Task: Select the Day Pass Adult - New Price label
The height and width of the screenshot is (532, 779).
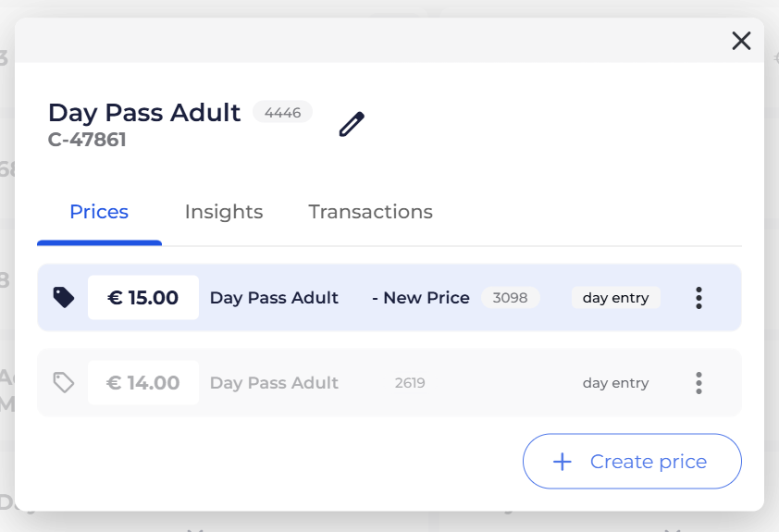Action: [339, 298]
